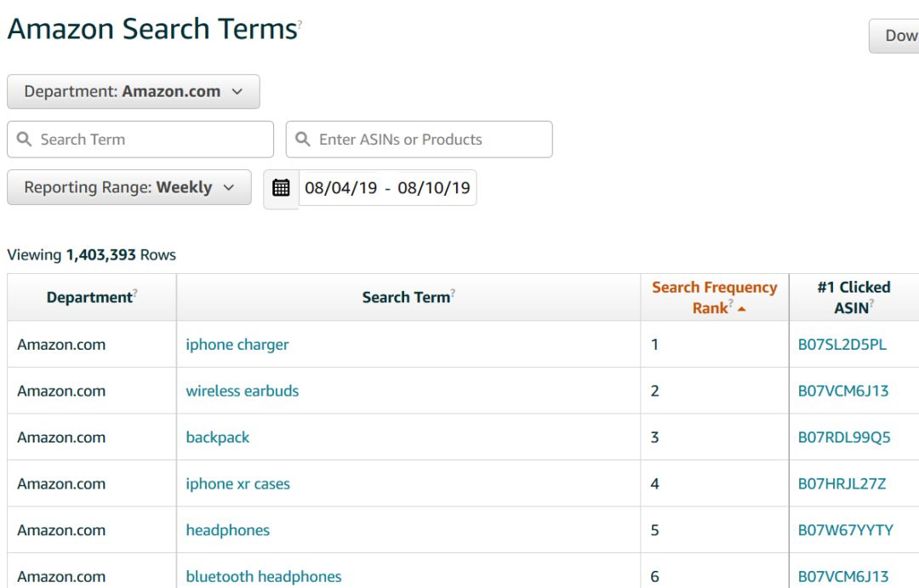The image size is (919, 588).
Task: Open the wireless earbuds search term
Action: click(x=242, y=391)
